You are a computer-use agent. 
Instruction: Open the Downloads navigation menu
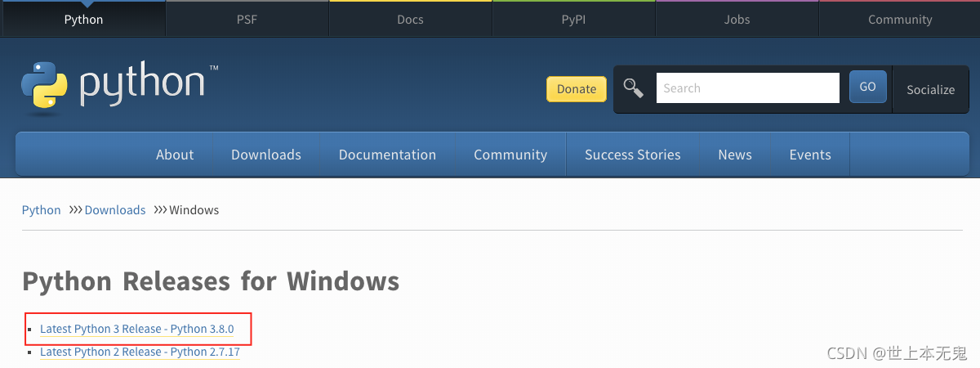coord(266,155)
